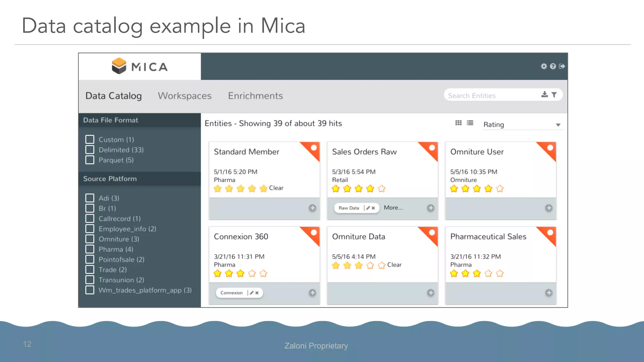The width and height of the screenshot is (644, 362).
Task: Click orange corner marker on Connexion 360
Action: pyautogui.click(x=313, y=233)
